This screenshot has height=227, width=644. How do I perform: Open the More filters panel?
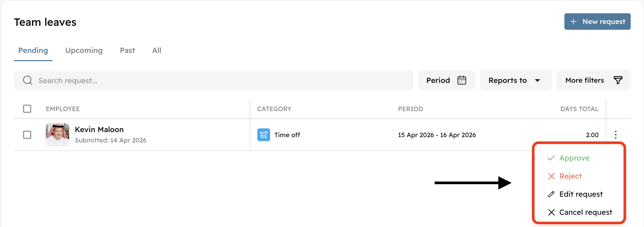click(x=593, y=80)
